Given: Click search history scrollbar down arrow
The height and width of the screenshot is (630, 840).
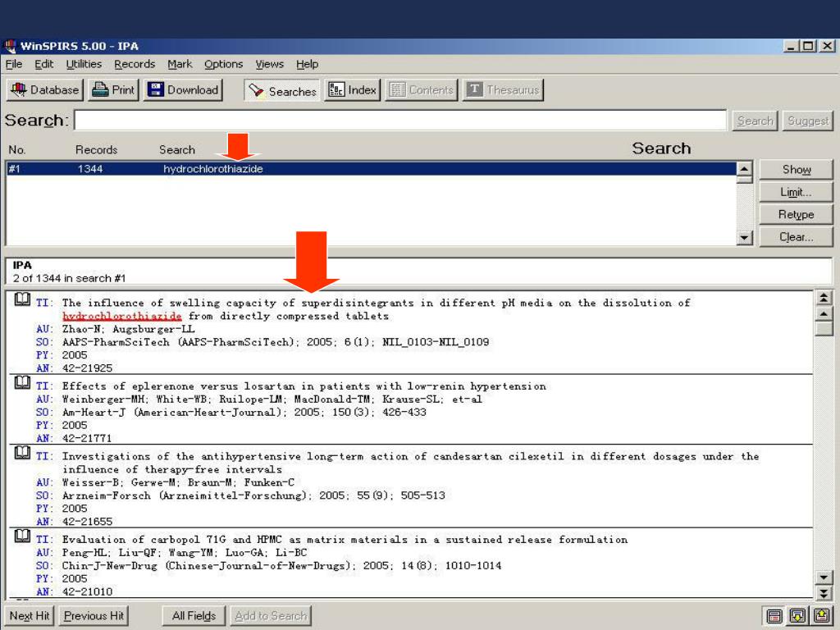Looking at the screenshot, I should (744, 237).
